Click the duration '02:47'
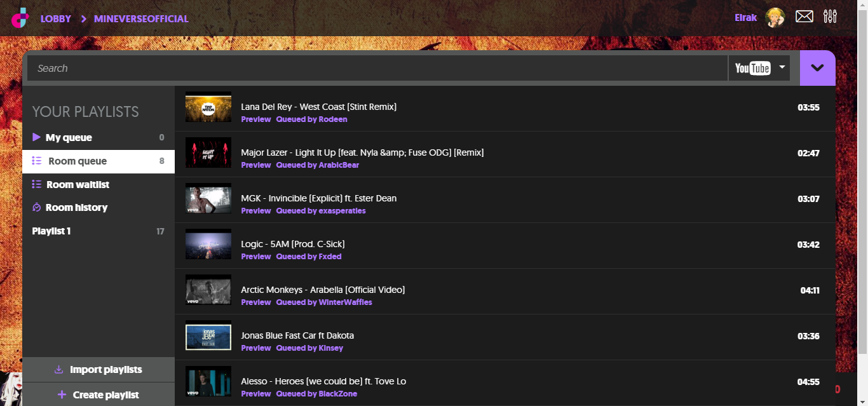Image resolution: width=868 pixels, height=406 pixels. (809, 153)
